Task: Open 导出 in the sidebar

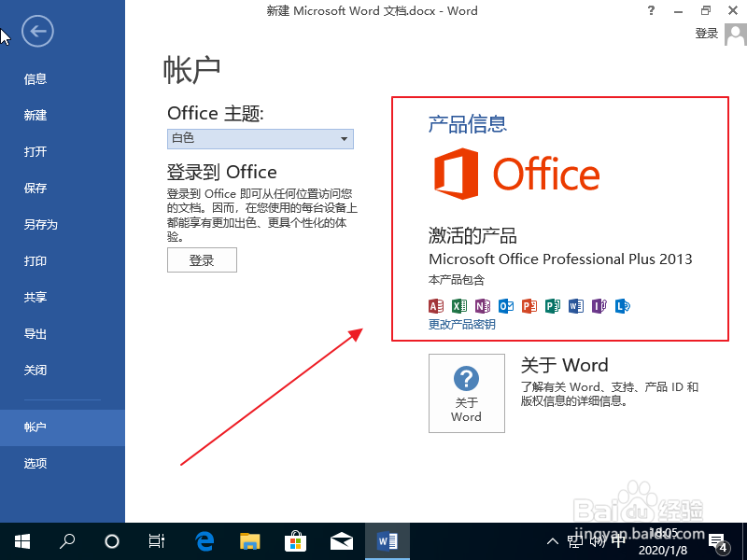Action: (35, 334)
